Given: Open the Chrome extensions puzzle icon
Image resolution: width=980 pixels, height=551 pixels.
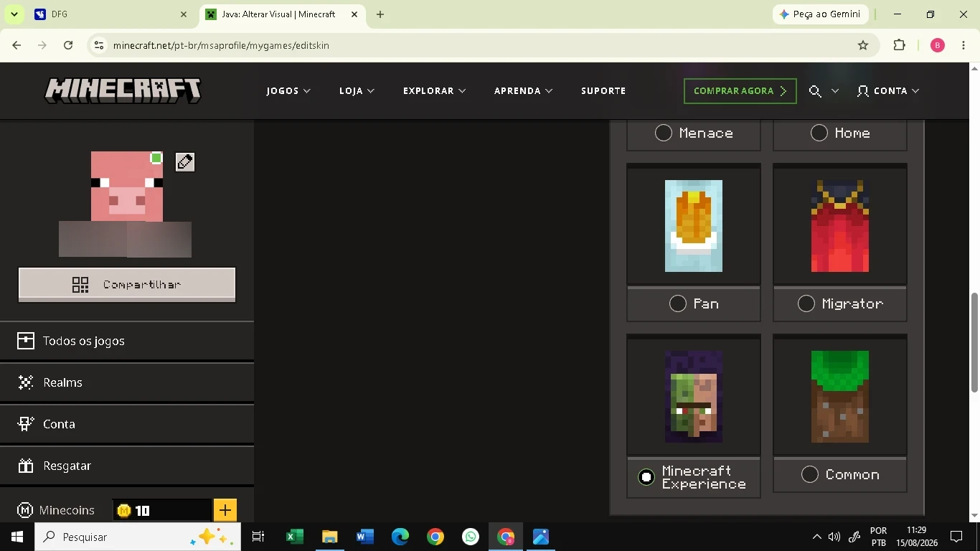Looking at the screenshot, I should click(x=899, y=45).
